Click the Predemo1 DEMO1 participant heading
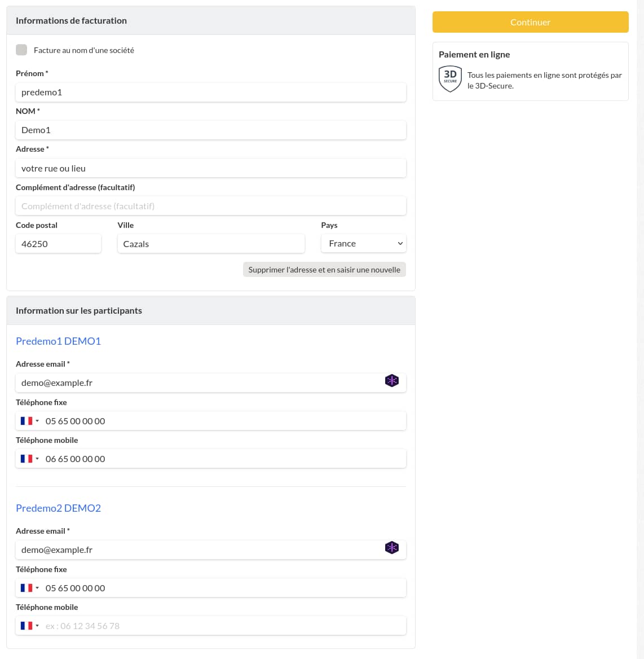Image resolution: width=644 pixels, height=659 pixels. coord(59,341)
